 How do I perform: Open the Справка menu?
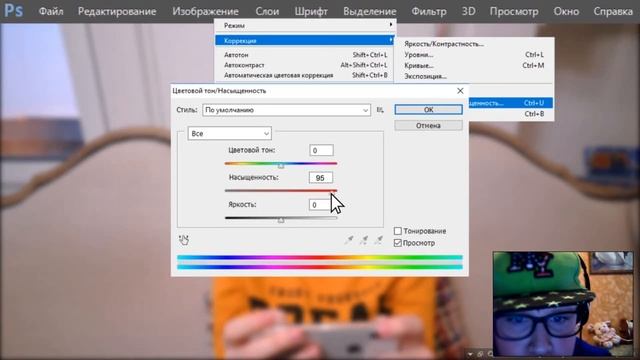click(613, 11)
